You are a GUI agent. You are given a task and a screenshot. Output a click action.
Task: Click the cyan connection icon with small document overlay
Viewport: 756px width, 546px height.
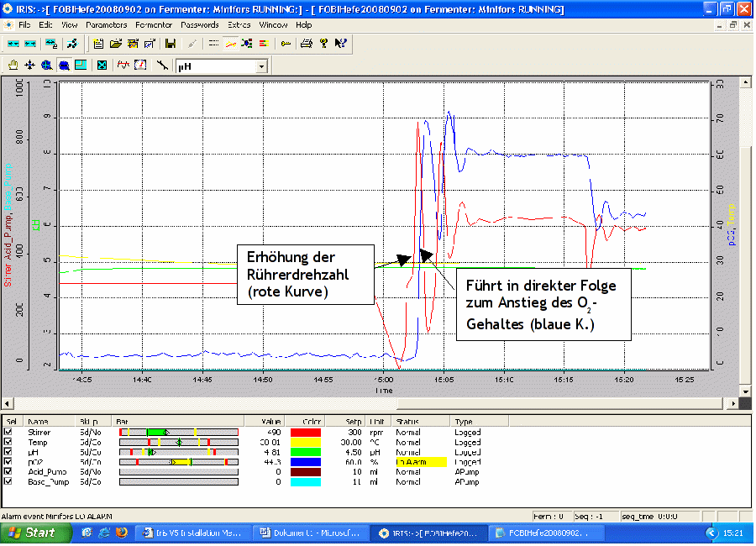pyautogui.click(x=51, y=44)
